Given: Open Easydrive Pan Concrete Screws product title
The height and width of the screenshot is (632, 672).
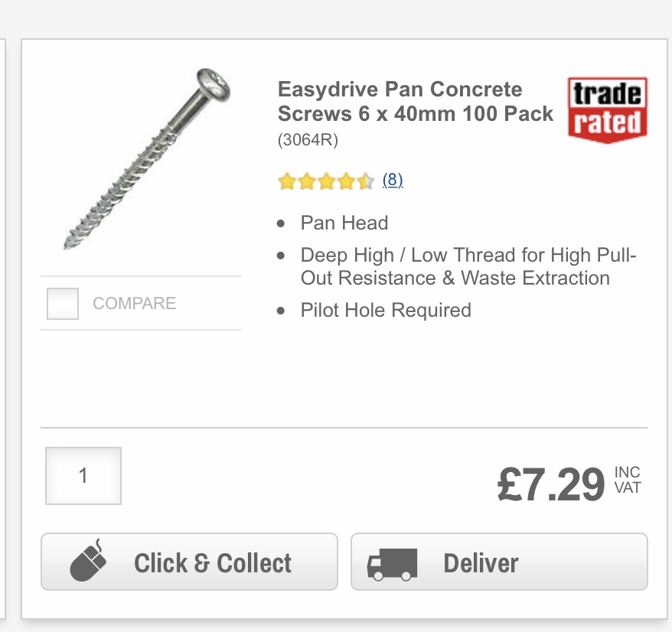Looking at the screenshot, I should [416, 102].
